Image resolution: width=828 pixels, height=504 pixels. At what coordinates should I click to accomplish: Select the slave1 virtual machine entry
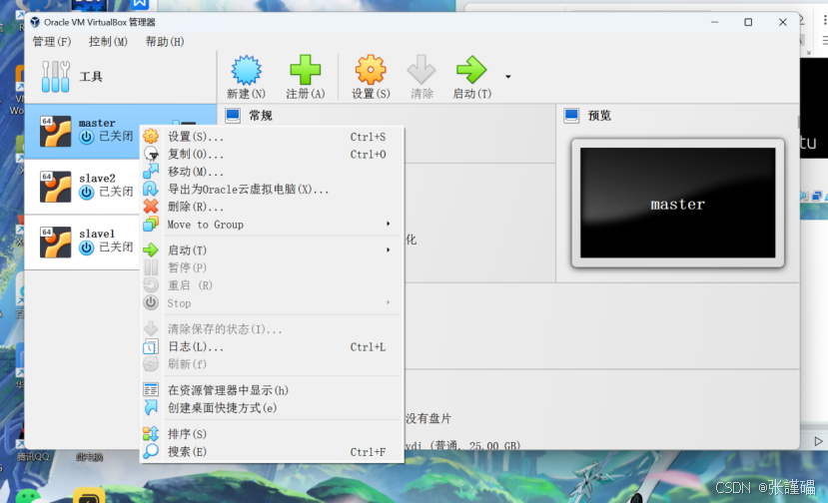pos(82,243)
